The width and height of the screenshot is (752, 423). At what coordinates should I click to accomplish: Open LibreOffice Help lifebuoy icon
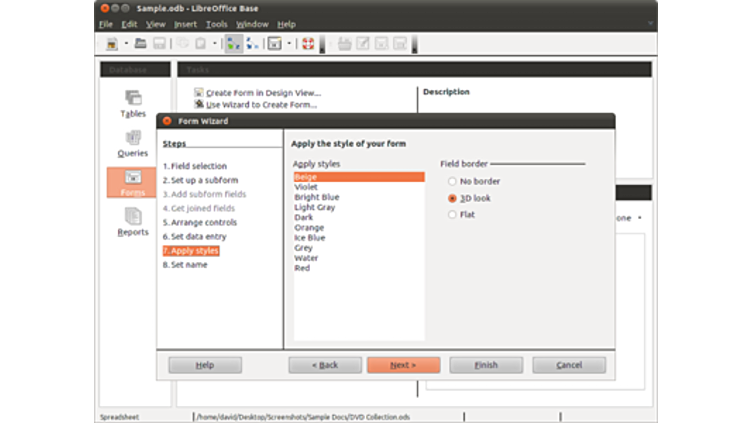(x=308, y=44)
